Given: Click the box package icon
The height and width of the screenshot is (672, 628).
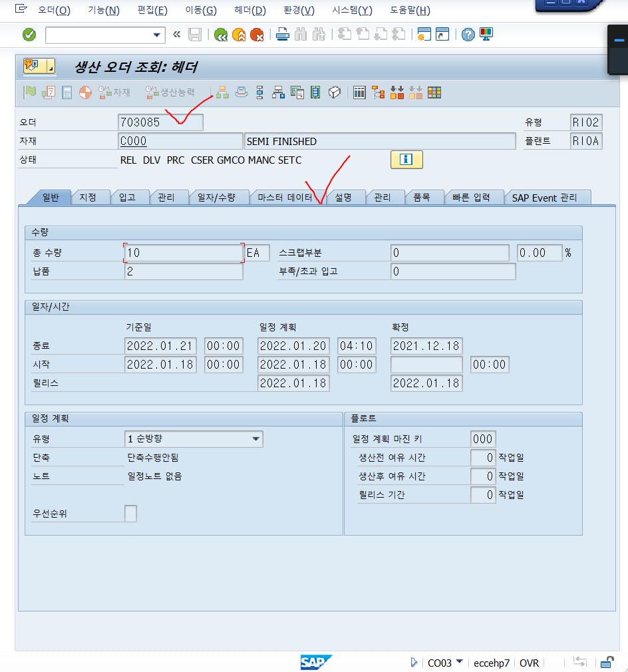Looking at the screenshot, I should click(x=334, y=92).
